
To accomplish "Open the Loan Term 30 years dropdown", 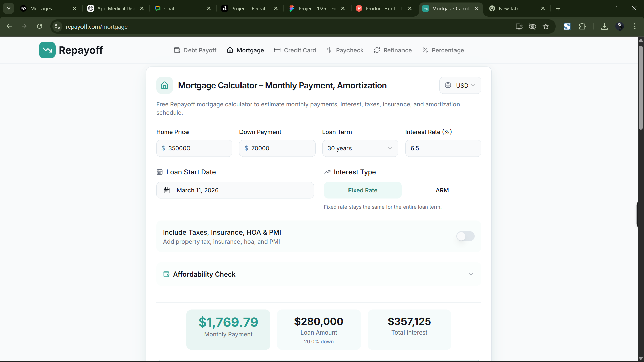I will pos(360,148).
